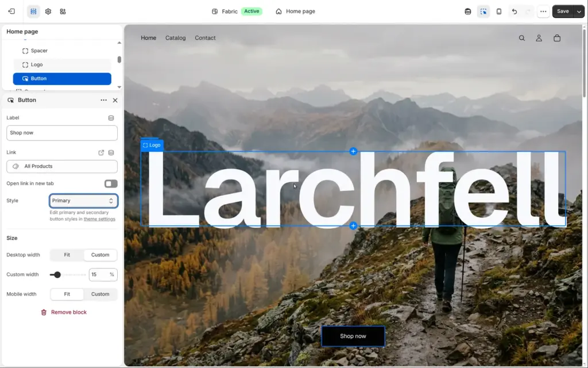This screenshot has width=588, height=368.
Task: Click the All Products link field
Action: coord(62,166)
